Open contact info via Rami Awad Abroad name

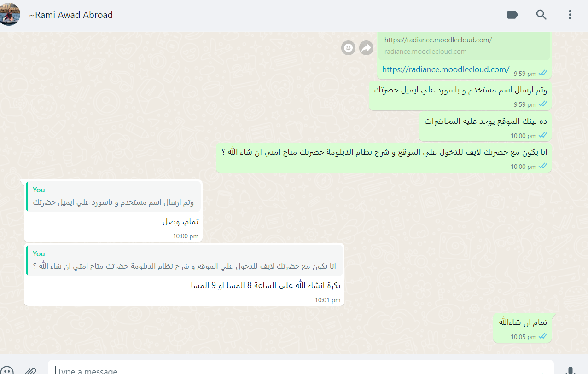[71, 15]
